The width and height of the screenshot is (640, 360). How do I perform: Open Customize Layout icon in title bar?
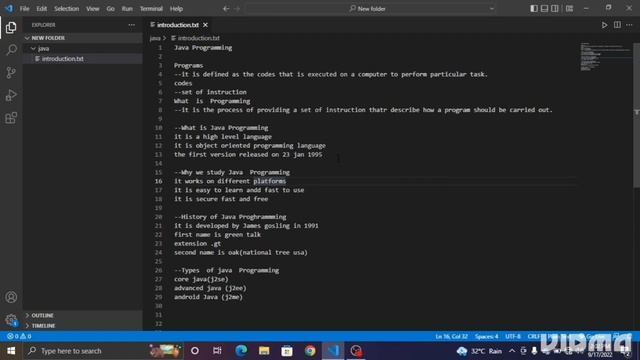click(569, 9)
